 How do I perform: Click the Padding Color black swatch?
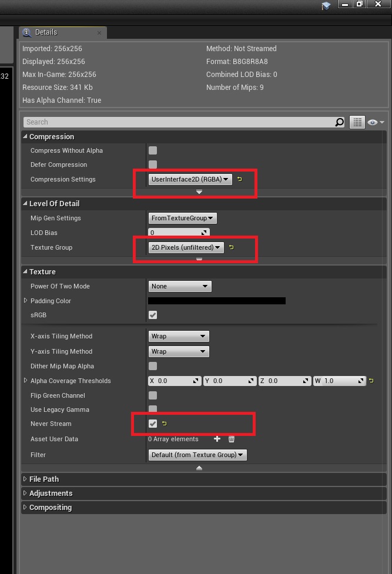pos(216,301)
